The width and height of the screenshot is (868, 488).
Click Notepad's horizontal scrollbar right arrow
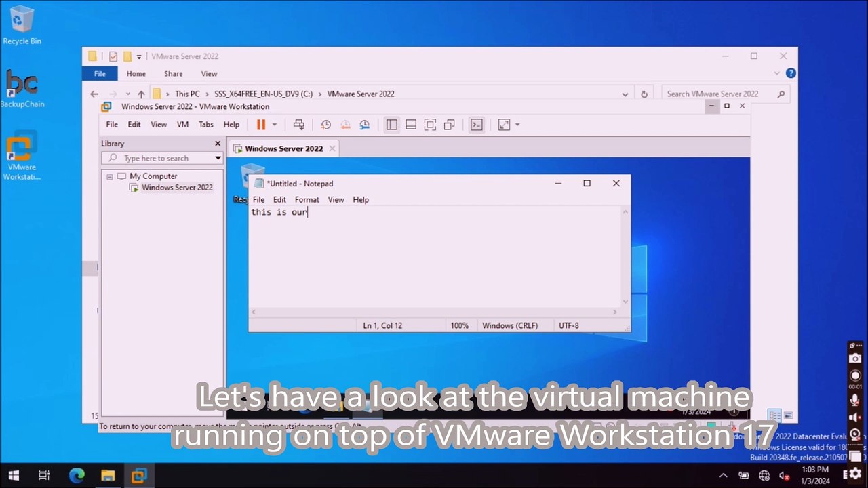point(615,312)
